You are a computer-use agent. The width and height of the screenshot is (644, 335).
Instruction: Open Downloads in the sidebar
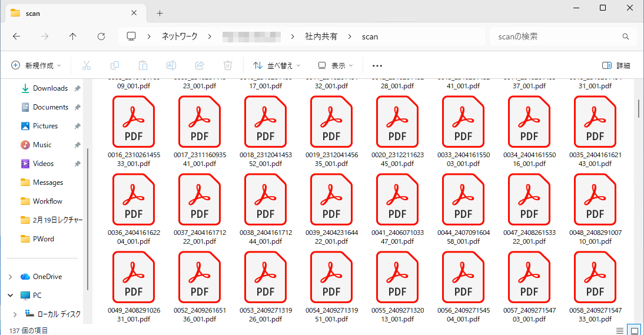(50, 88)
